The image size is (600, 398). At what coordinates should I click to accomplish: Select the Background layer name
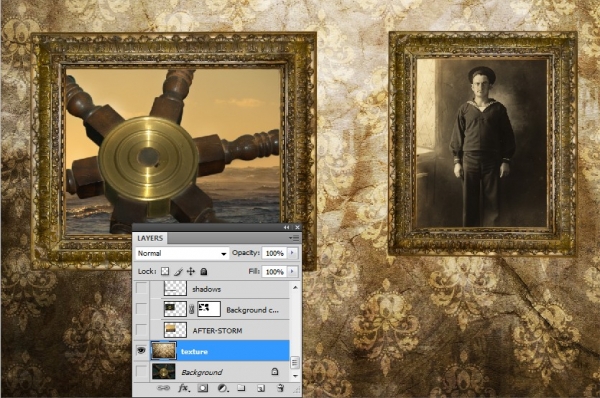click(202, 372)
